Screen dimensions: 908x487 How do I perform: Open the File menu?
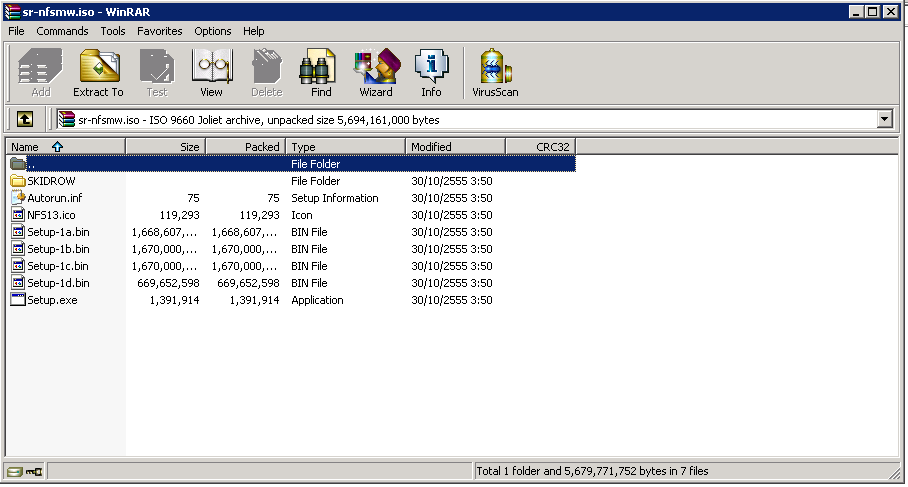coord(16,31)
